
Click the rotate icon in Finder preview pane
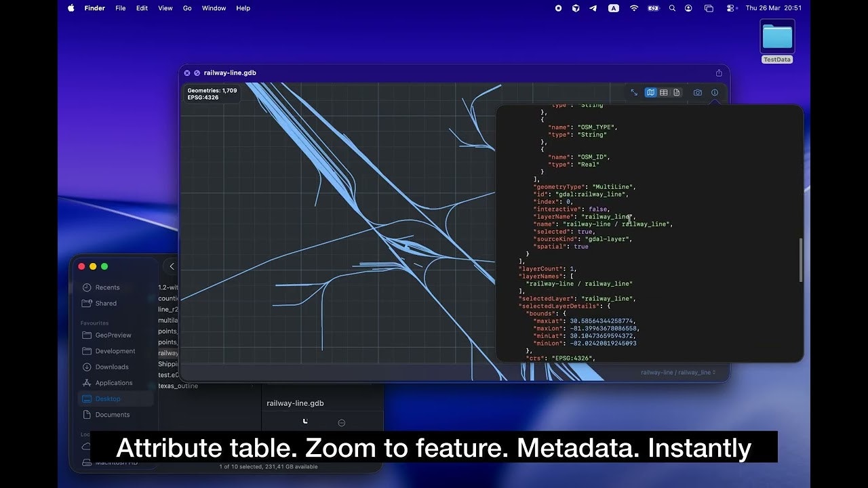tap(305, 422)
